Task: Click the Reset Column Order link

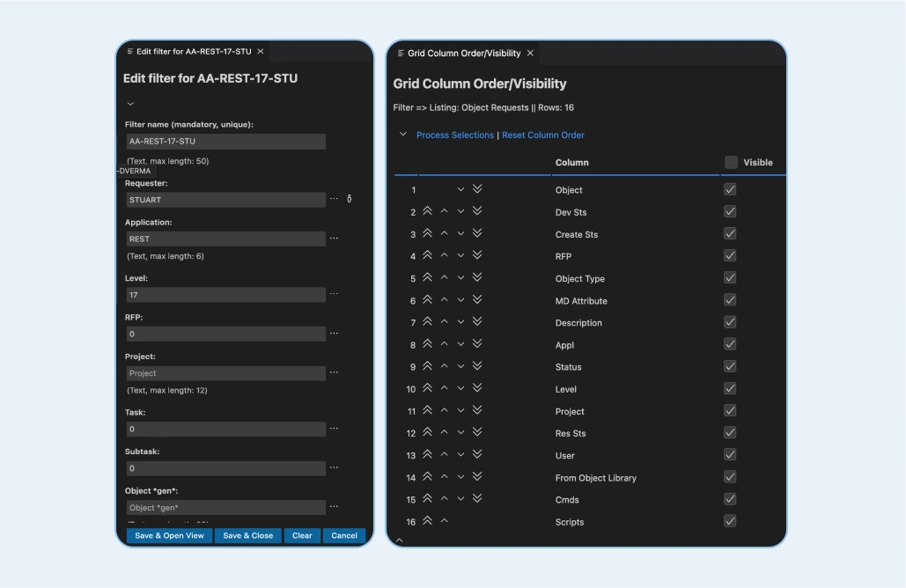Action: [542, 136]
